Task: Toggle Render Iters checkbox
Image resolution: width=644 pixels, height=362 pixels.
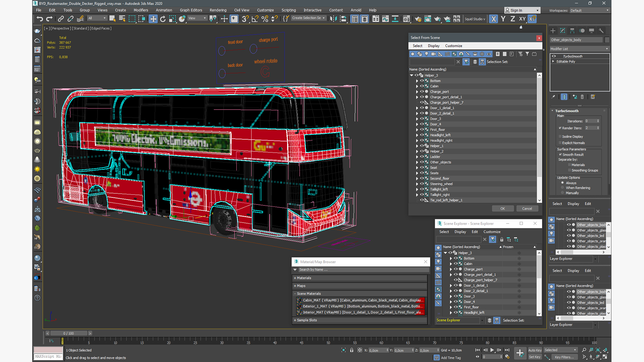Action: click(560, 128)
